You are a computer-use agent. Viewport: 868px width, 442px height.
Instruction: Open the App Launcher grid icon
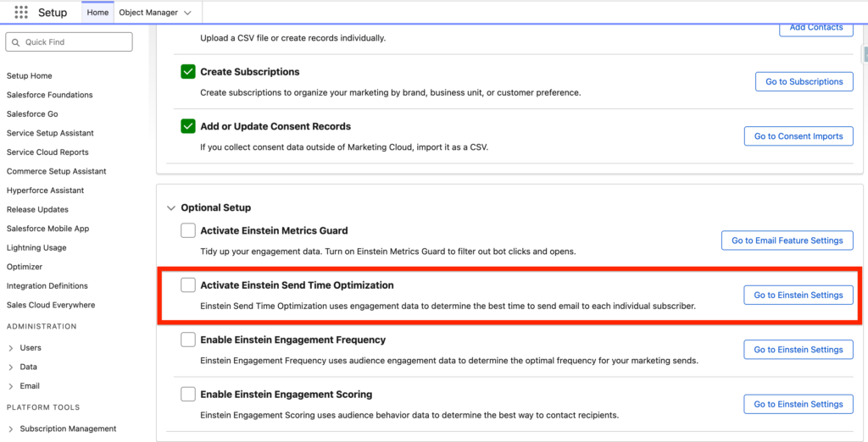[21, 13]
